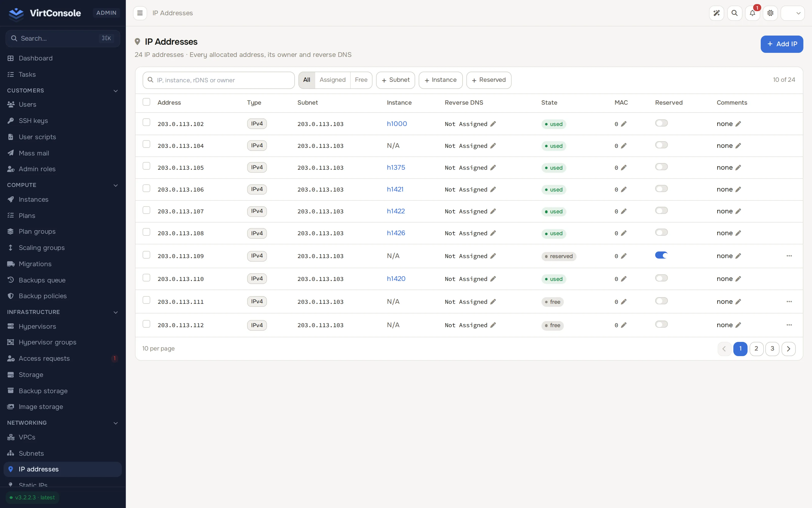Open Instances in the sidebar
The height and width of the screenshot is (508, 812).
pyautogui.click(x=63, y=200)
